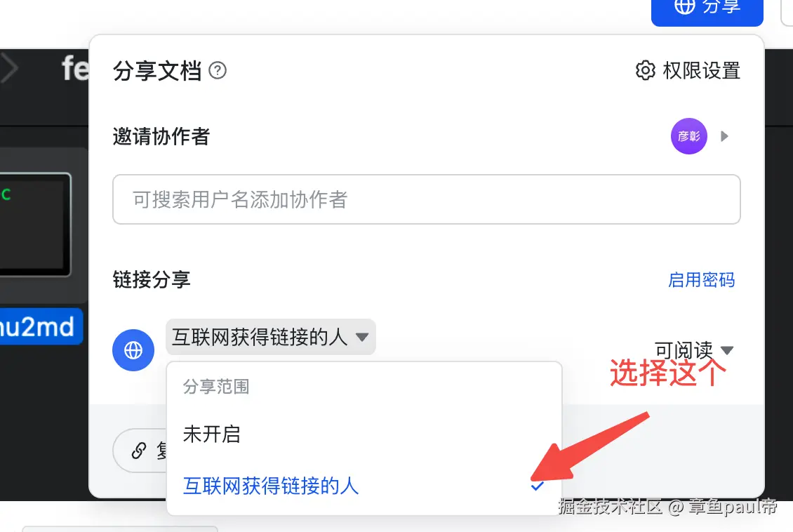The image size is (793, 532).
Task: Click the blue globe link-sharing icon
Action: tap(133, 350)
